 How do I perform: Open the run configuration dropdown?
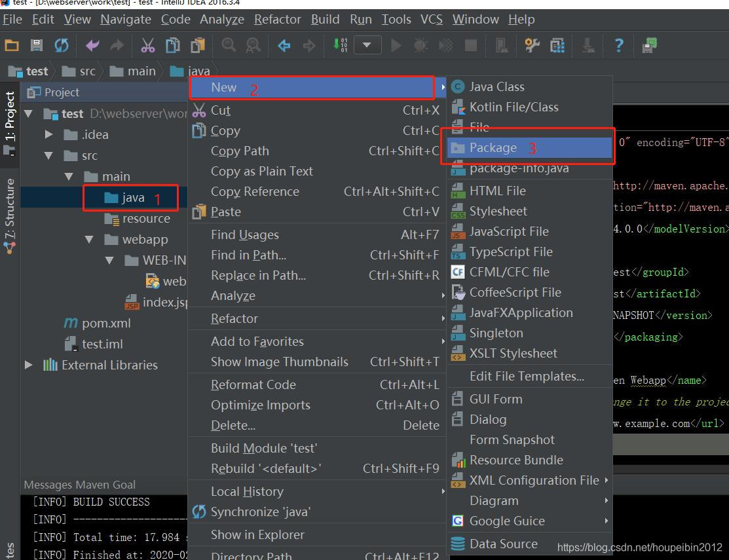(367, 45)
